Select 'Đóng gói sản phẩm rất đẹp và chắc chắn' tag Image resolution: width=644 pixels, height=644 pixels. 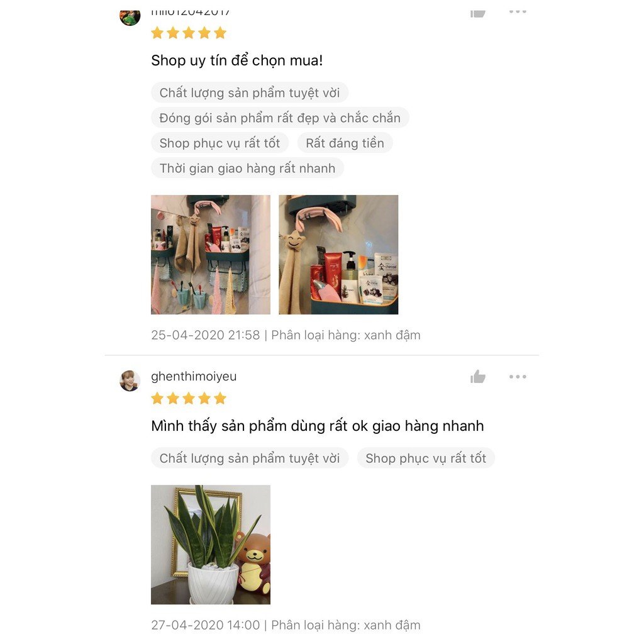280,118
